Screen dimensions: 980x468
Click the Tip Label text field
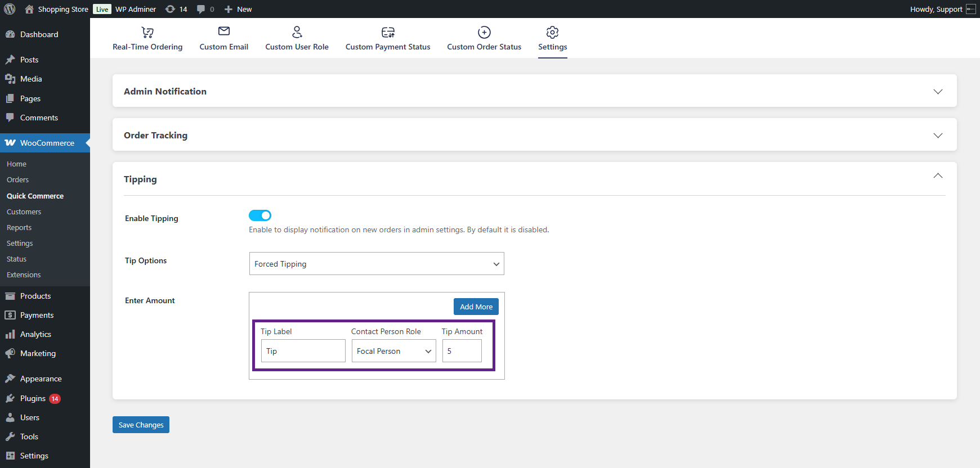point(303,351)
